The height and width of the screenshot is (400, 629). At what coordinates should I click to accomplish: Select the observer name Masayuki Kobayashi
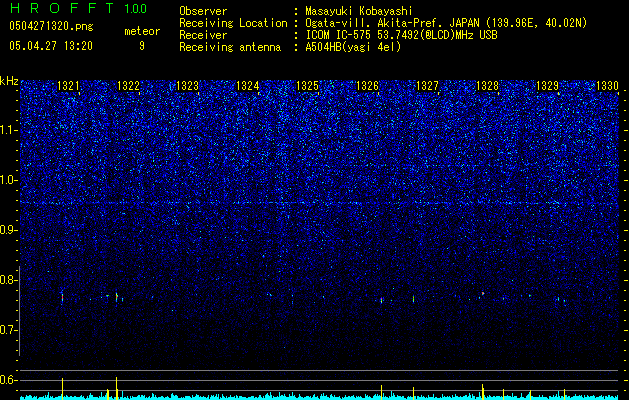tap(359, 11)
